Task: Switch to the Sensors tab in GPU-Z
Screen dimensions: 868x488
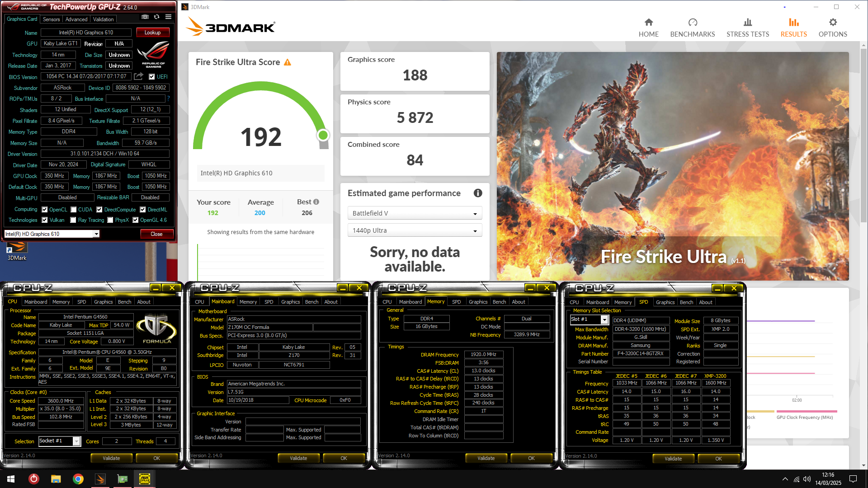Action: click(51, 19)
